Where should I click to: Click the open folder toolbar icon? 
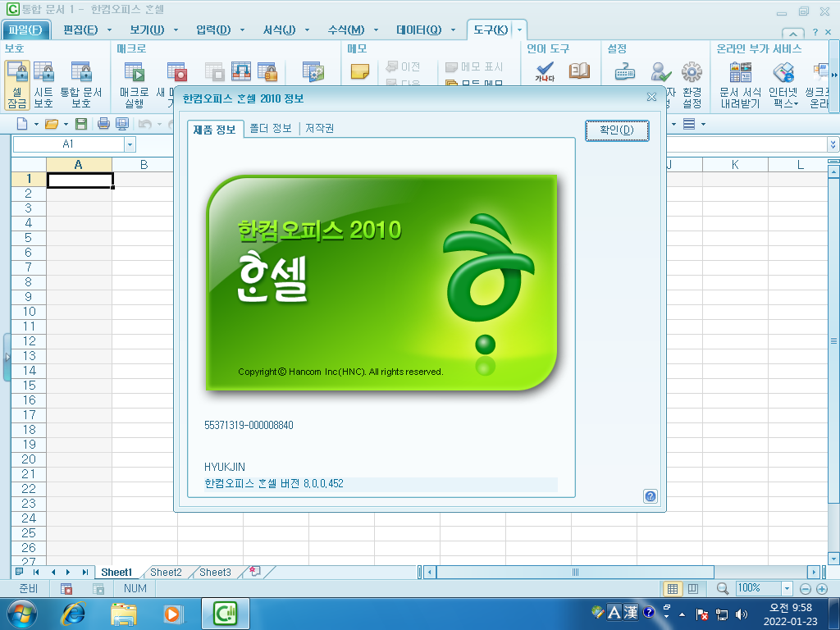coord(52,125)
